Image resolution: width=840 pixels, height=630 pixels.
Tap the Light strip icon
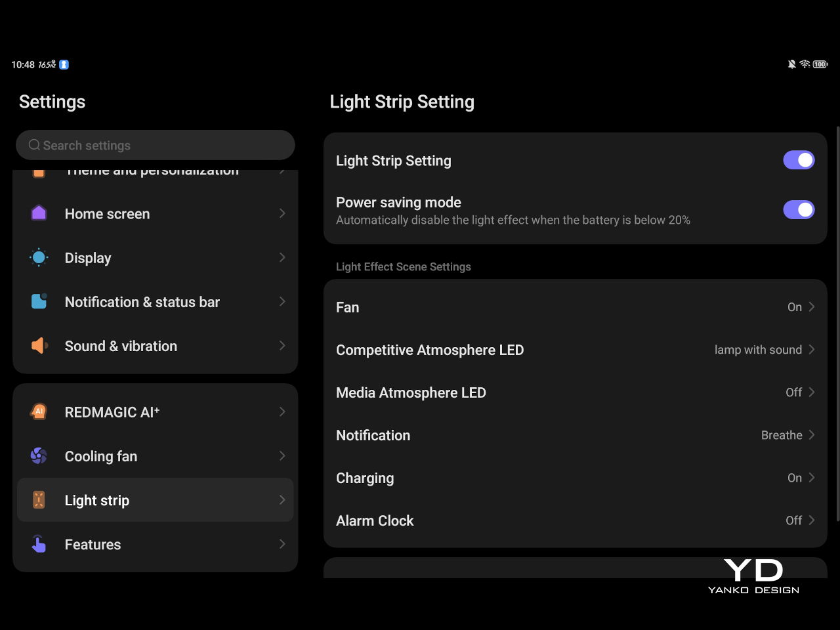pos(39,500)
